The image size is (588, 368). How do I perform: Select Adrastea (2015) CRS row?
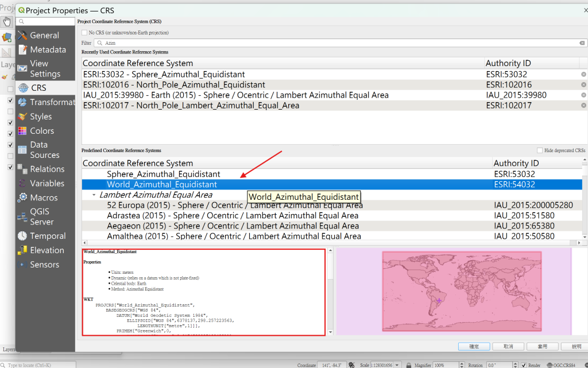click(332, 215)
